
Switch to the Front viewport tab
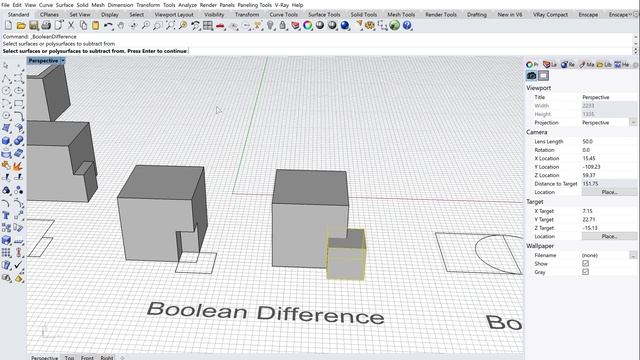[x=87, y=358]
